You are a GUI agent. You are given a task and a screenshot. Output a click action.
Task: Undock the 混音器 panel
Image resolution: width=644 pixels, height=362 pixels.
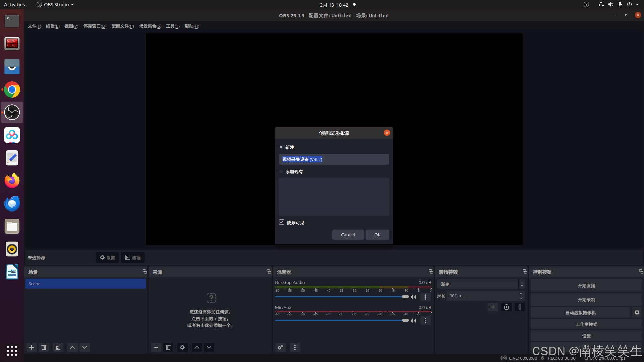point(431,271)
